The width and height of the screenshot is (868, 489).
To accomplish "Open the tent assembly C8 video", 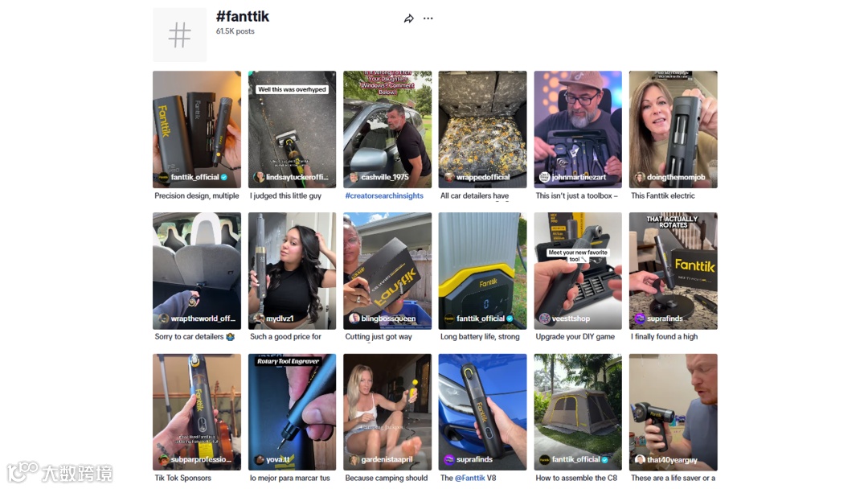I will pyautogui.click(x=578, y=412).
